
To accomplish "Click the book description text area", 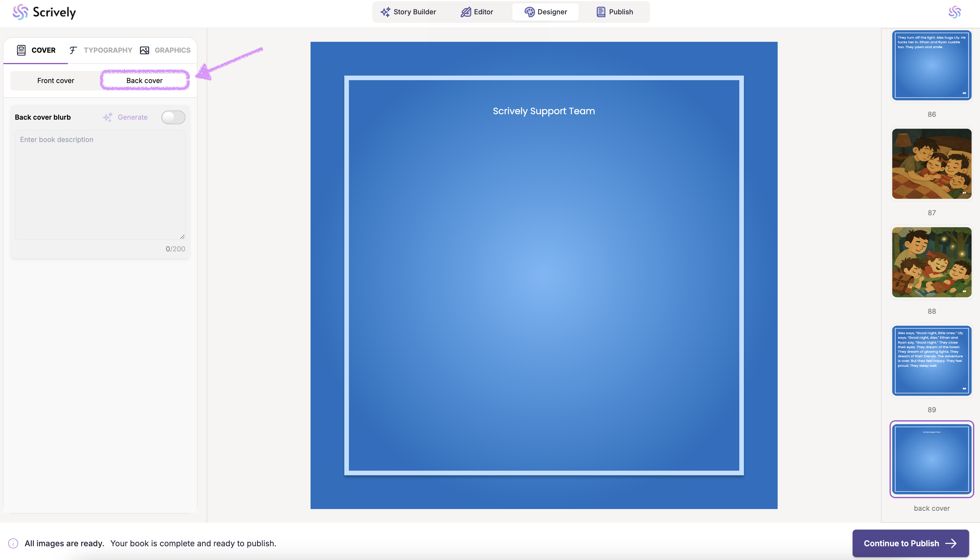I will (x=100, y=185).
